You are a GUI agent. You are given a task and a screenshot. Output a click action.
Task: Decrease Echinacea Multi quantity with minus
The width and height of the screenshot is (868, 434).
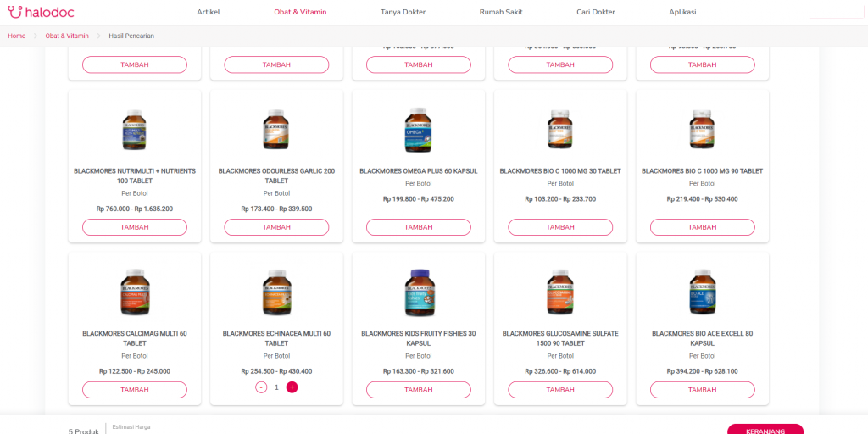pyautogui.click(x=261, y=387)
